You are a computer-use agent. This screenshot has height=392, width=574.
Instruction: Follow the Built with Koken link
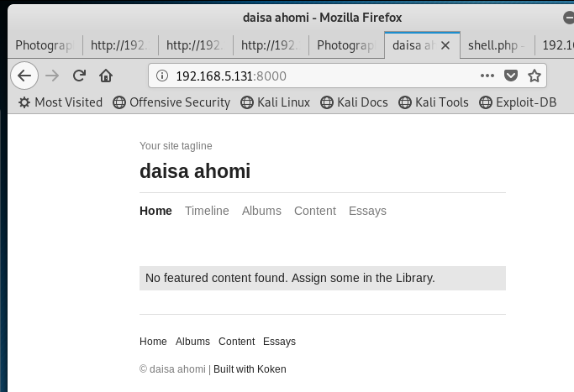coord(250,369)
